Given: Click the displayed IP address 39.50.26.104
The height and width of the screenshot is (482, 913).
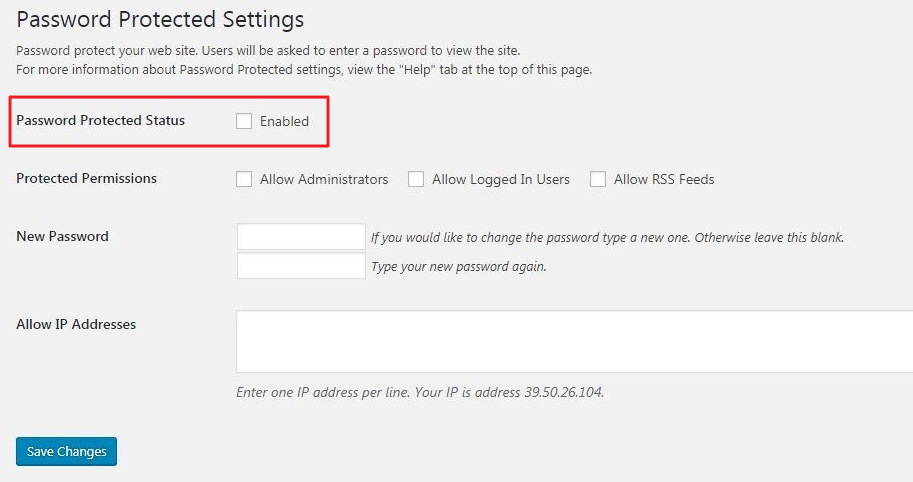Looking at the screenshot, I should click(563, 392).
